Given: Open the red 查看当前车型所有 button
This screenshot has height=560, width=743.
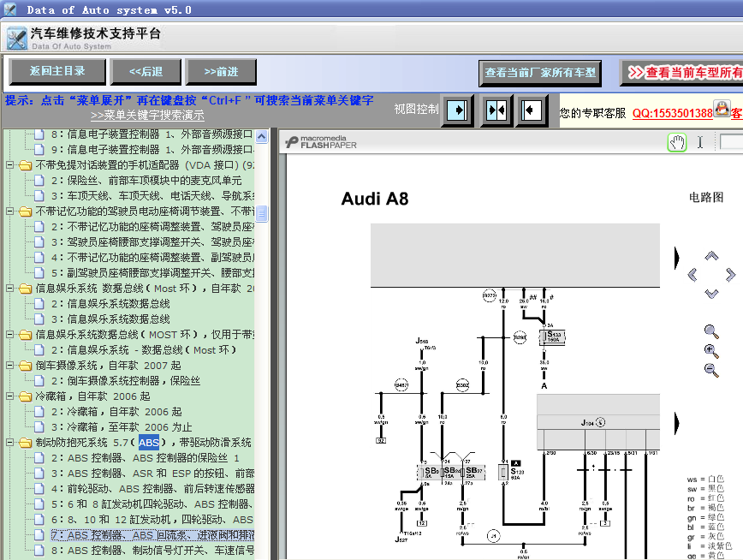Looking at the screenshot, I should point(681,73).
